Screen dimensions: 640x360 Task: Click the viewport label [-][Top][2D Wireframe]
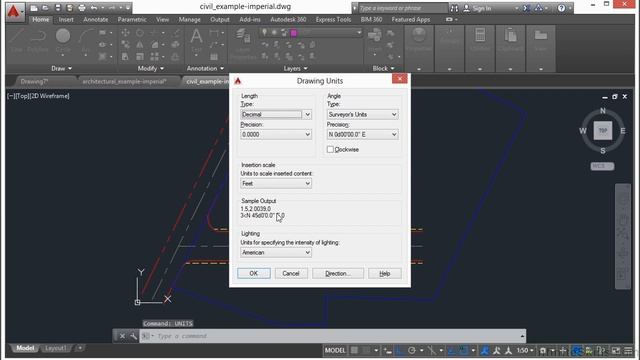[38, 96]
